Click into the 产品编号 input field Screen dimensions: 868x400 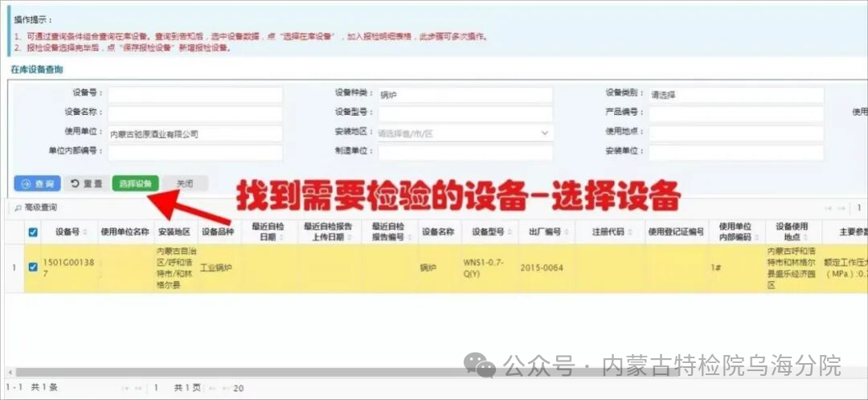[736, 114]
